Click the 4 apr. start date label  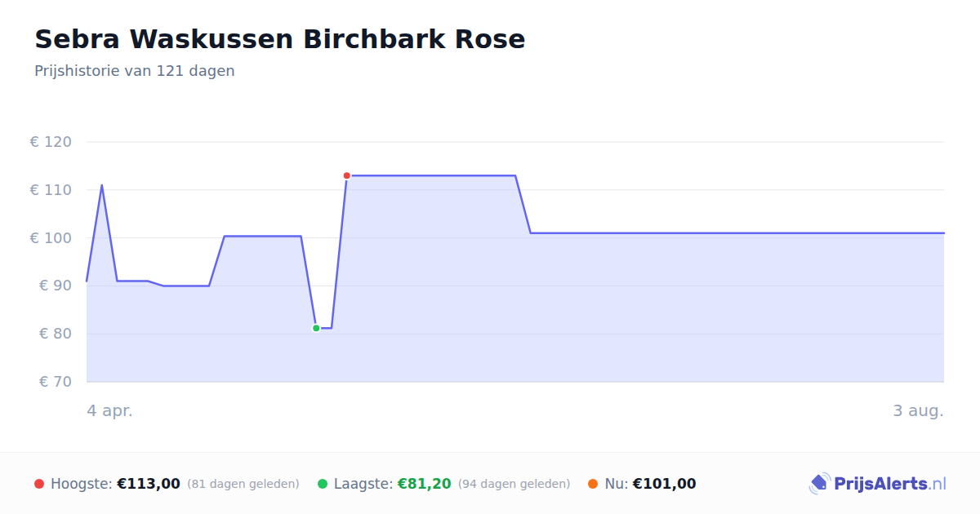coord(109,410)
